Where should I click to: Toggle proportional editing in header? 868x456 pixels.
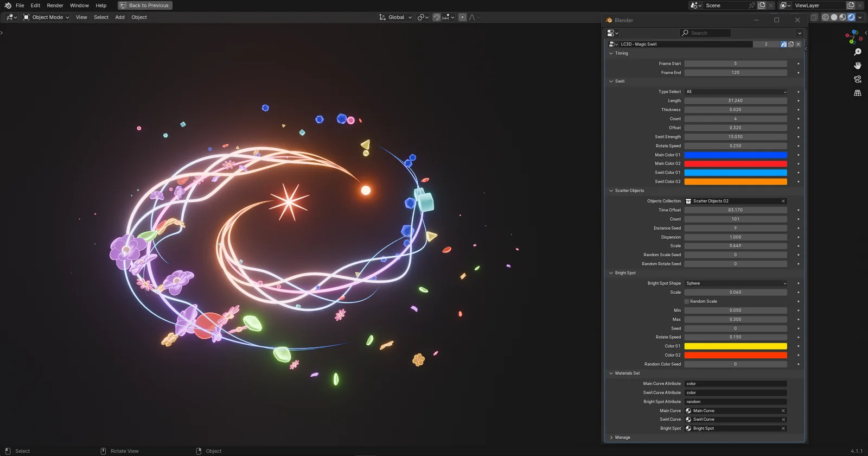(x=462, y=17)
